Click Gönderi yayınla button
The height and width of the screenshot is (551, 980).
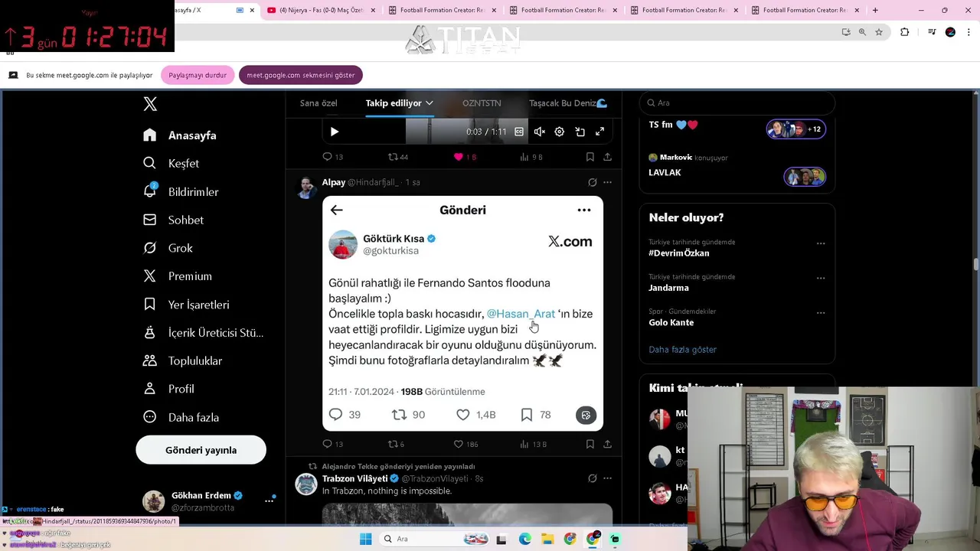201,450
